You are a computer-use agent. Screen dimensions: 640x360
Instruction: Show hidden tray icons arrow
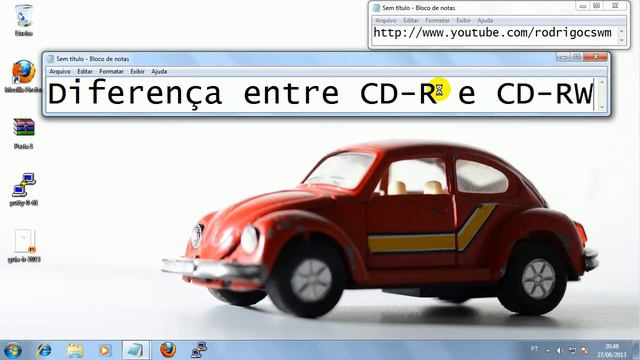pos(548,351)
